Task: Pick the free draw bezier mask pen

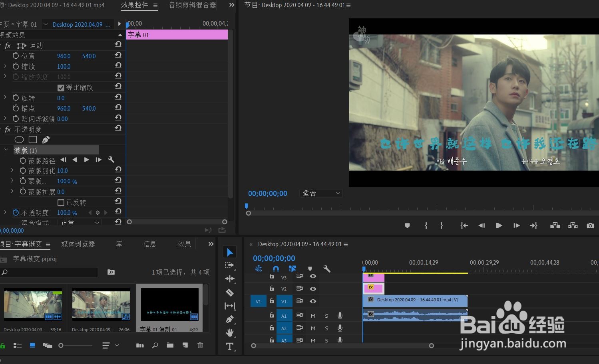Action: point(46,140)
